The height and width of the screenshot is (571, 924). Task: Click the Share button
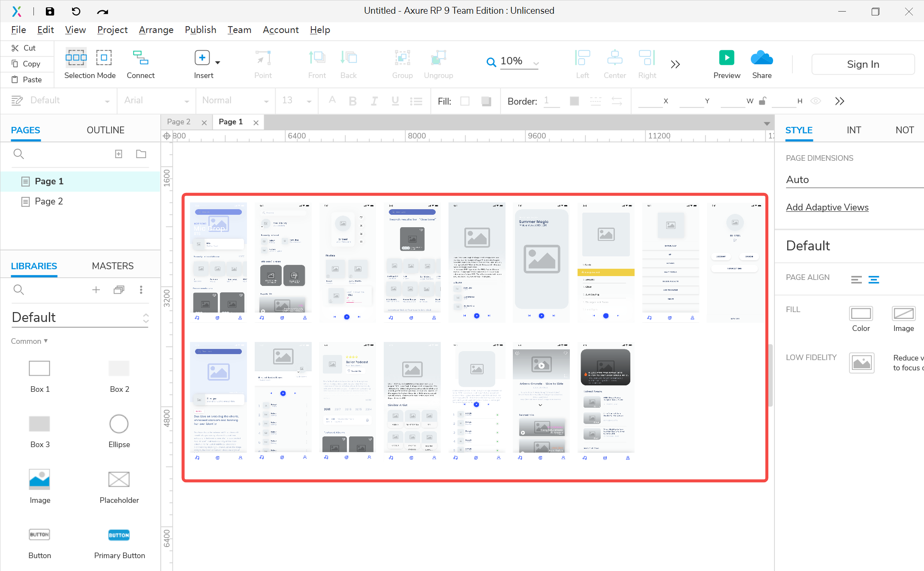coord(762,63)
